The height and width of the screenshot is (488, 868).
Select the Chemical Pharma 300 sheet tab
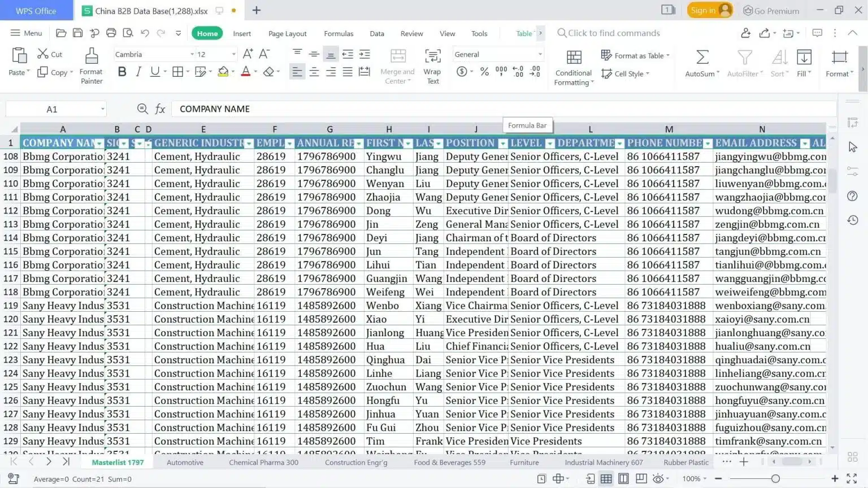pos(263,462)
